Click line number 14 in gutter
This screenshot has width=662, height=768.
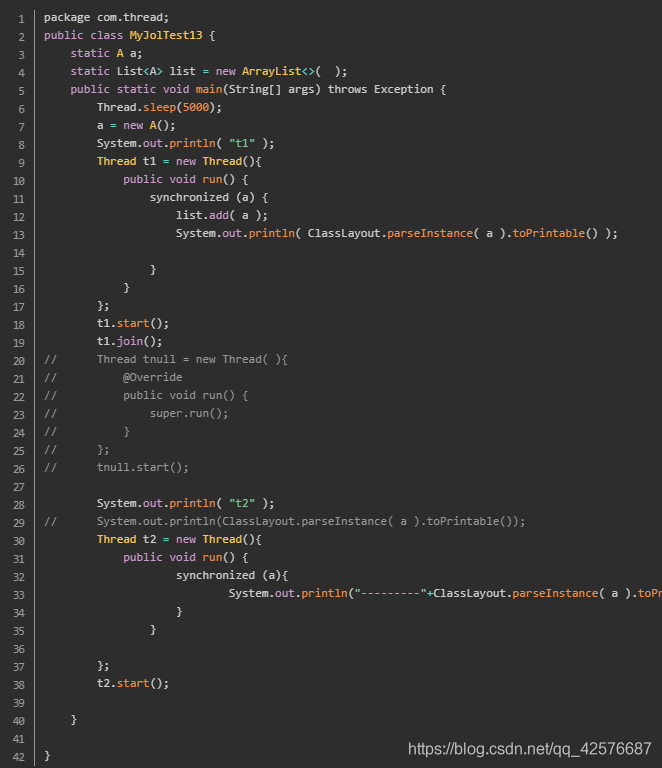(19, 253)
